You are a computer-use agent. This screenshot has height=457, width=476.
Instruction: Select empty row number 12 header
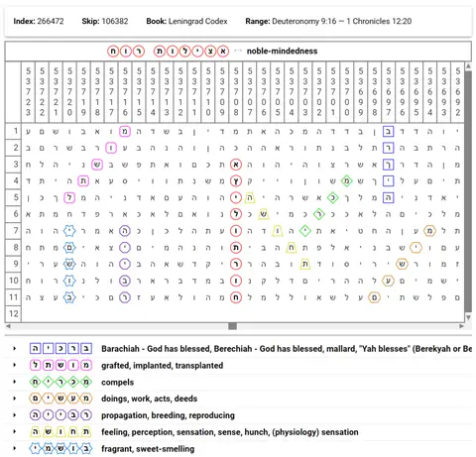pyautogui.click(x=13, y=313)
